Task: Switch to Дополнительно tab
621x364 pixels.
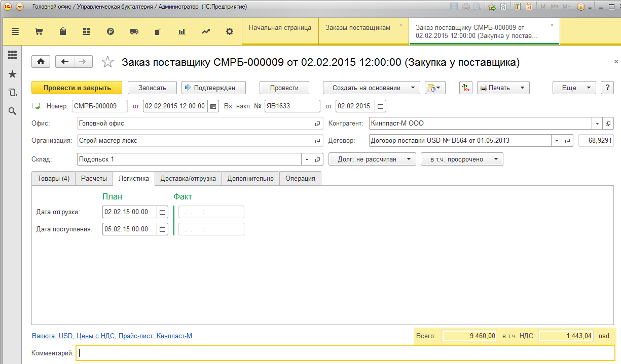Action: [250, 178]
